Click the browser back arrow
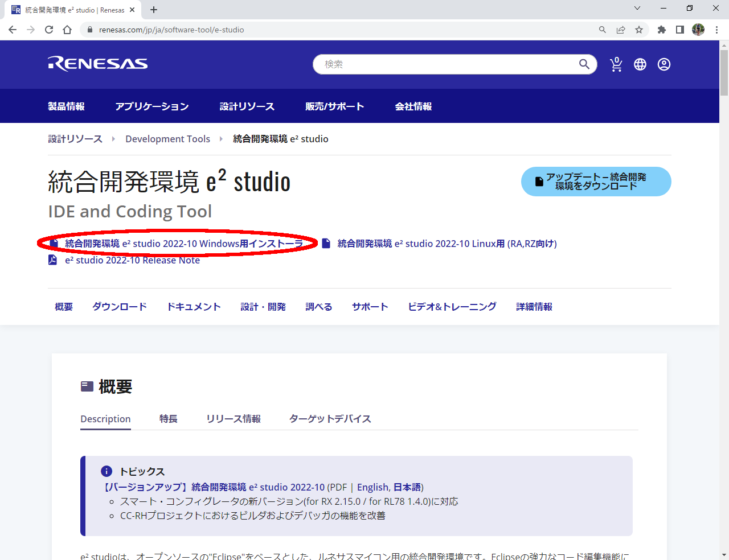This screenshot has height=560, width=729. click(13, 30)
